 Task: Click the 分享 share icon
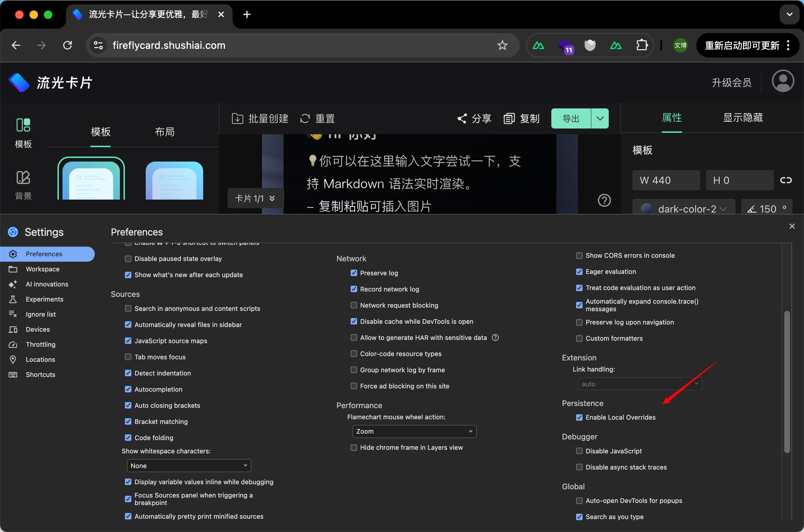462,118
